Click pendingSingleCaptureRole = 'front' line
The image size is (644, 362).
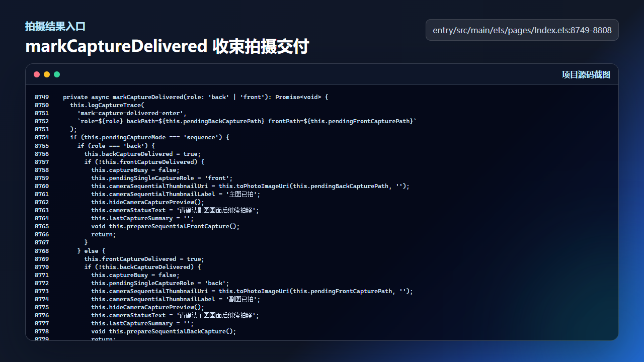(162, 178)
